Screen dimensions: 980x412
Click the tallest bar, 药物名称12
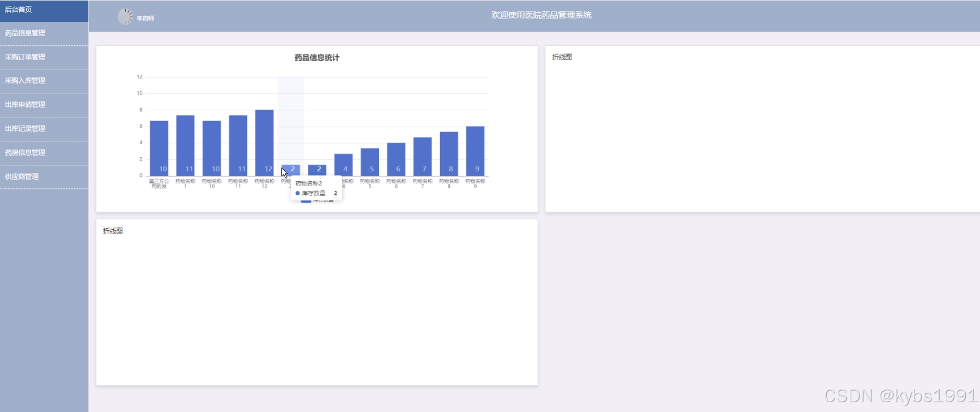pos(264,143)
